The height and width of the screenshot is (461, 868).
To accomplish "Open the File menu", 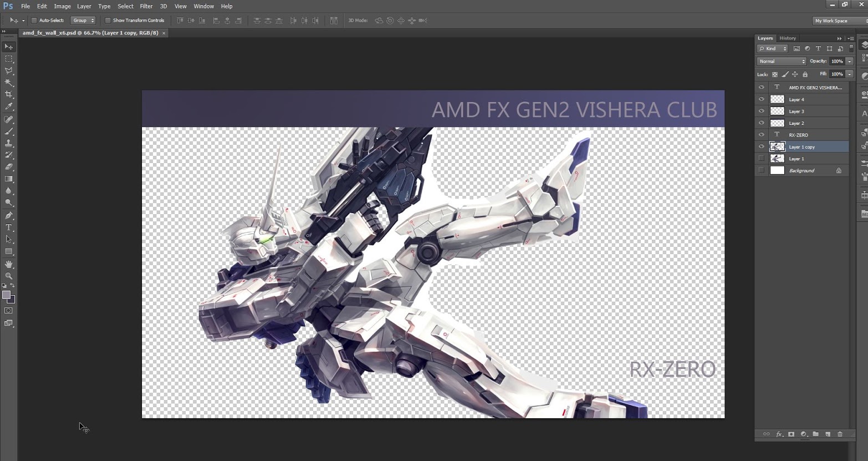I will click(x=25, y=6).
